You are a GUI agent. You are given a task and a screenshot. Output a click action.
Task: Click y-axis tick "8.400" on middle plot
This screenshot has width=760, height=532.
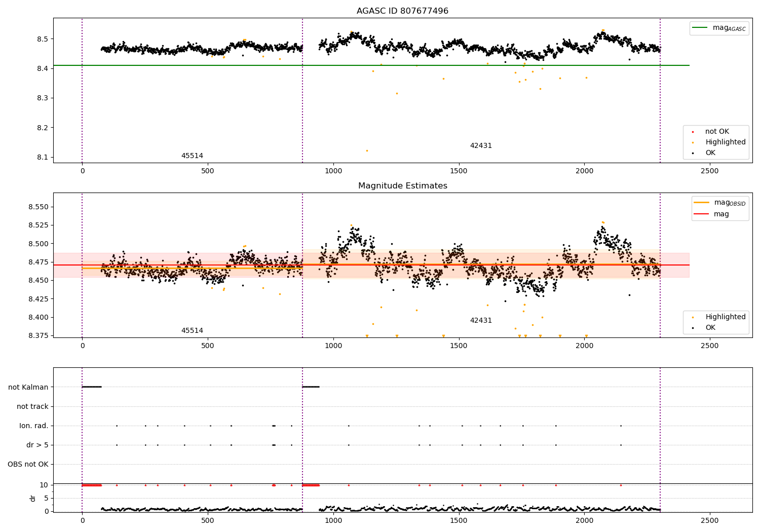(x=39, y=318)
